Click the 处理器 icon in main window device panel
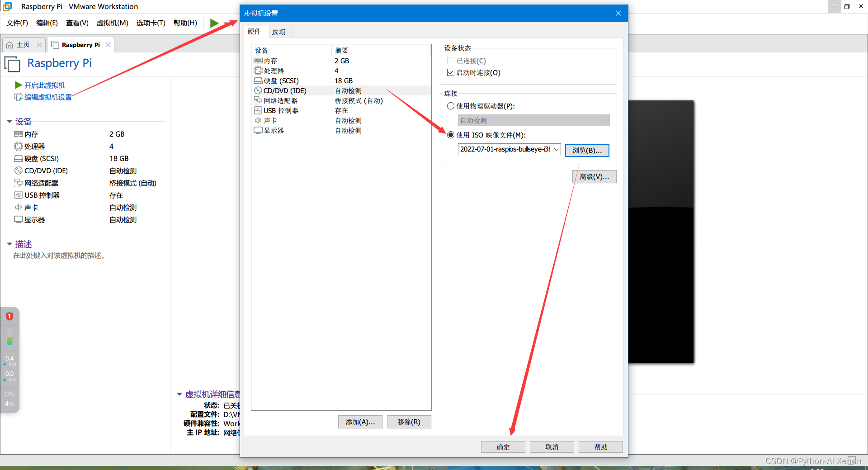Viewport: 868px width, 470px height. [x=19, y=146]
